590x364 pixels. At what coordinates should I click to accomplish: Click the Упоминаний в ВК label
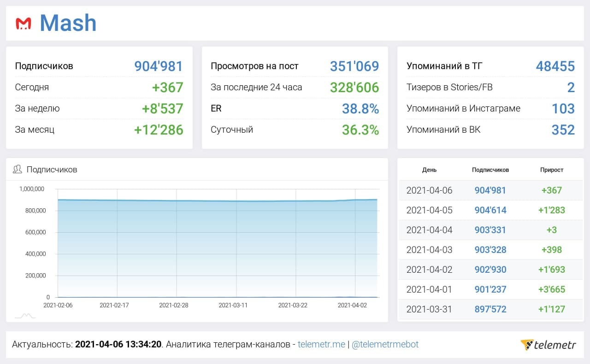pyautogui.click(x=443, y=129)
